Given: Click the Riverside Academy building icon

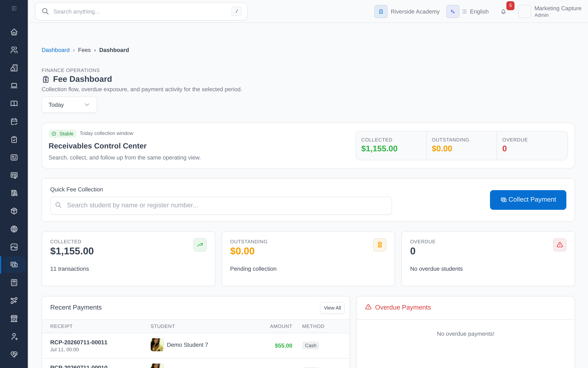Looking at the screenshot, I should 381,11.
